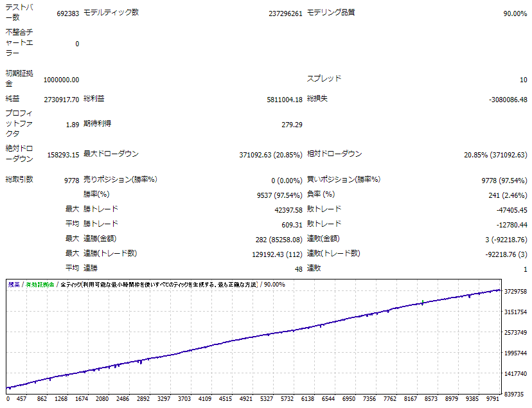Click the 残高 legend label in chart
Image resolution: width=532 pixels, height=408 pixels.
tap(13, 284)
